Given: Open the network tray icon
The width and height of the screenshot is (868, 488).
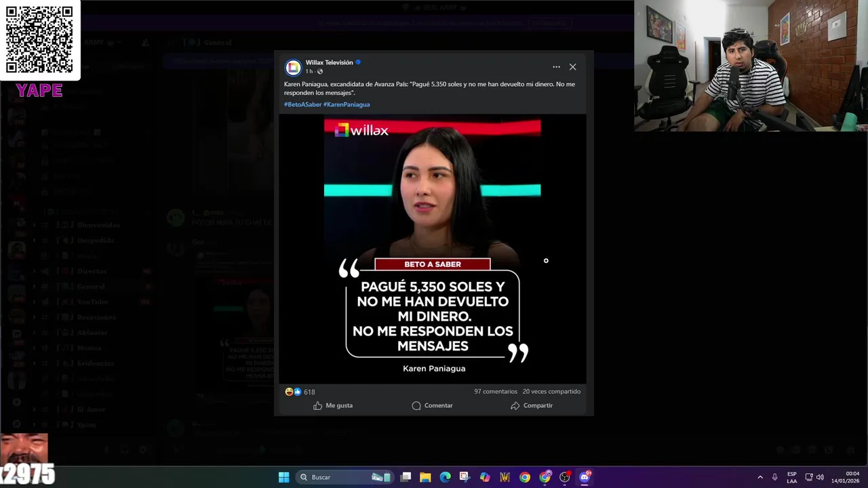Looking at the screenshot, I should (x=809, y=477).
